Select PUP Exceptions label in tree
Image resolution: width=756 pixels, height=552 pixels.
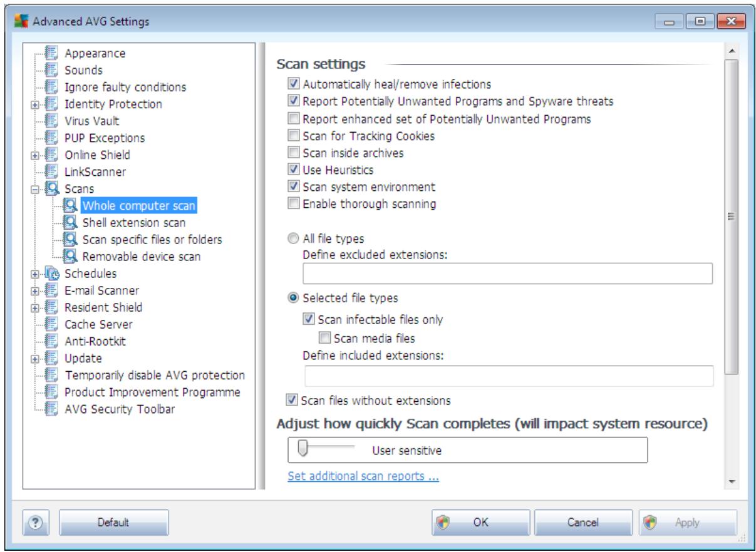(105, 138)
